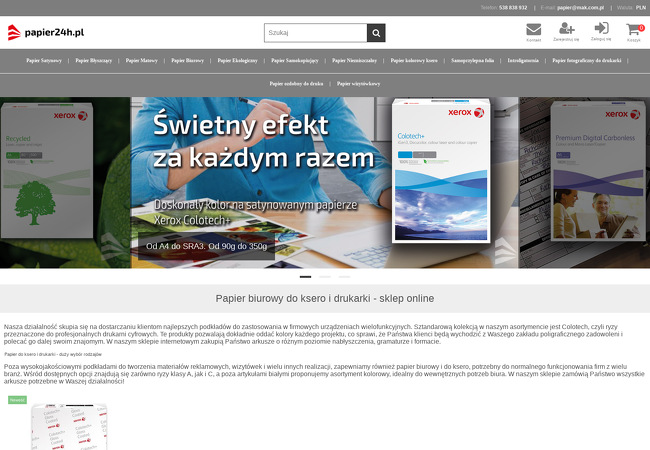Open the Colotech+ Gloss Coated product thumbnail
650x450 pixels.
pos(69,426)
